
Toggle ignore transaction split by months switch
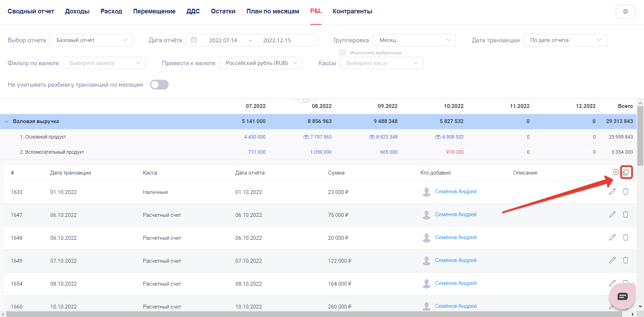159,85
